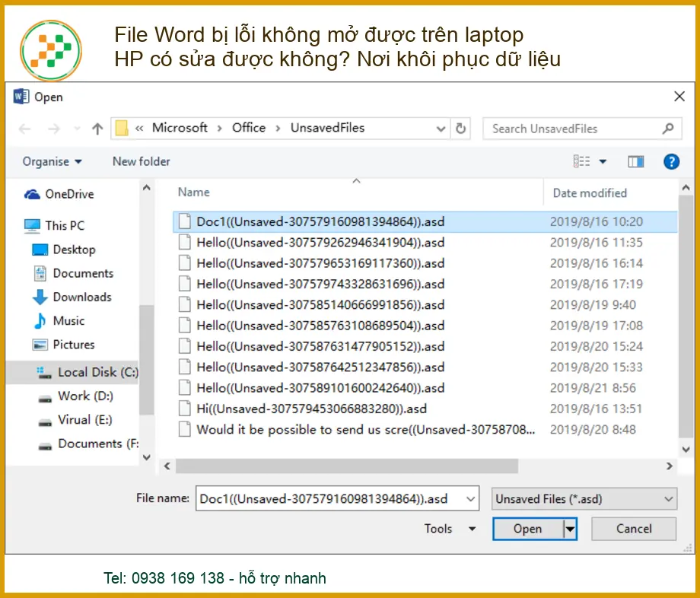The width and height of the screenshot is (700, 598).
Task: Click the folder icon in address bar
Action: (x=122, y=128)
